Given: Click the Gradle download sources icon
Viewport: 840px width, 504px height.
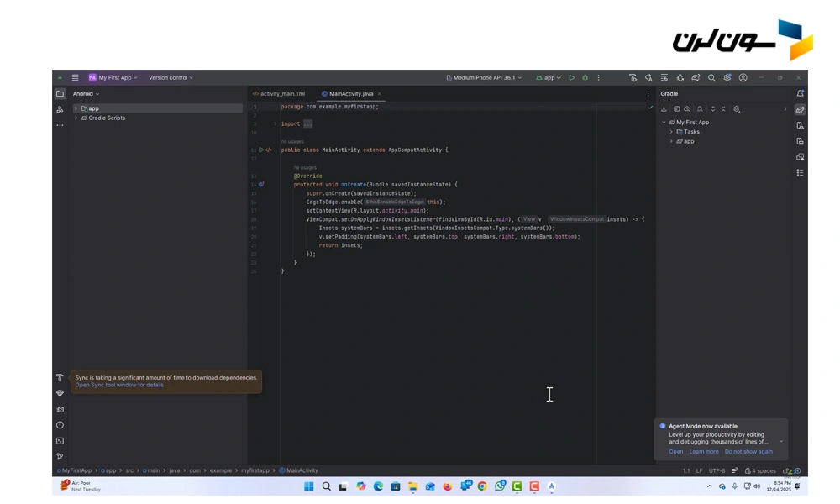Looking at the screenshot, I should coord(664,108).
